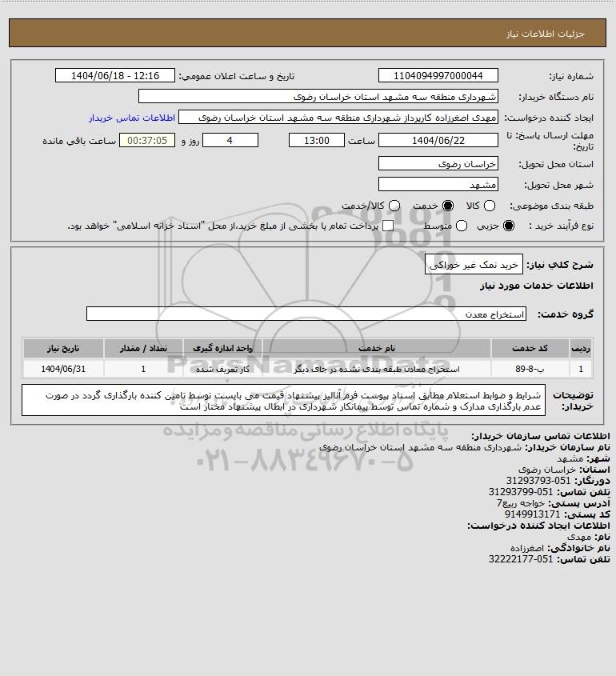This screenshot has height=676, width=616.
Task: Open the اطلاعات تماس خریدار link
Action: click(132, 118)
